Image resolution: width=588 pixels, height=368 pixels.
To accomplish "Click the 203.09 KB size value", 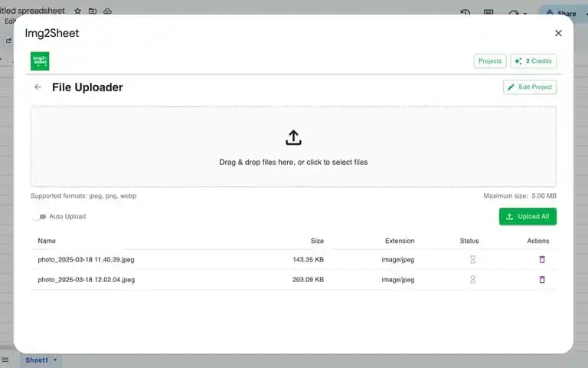I will [x=308, y=279].
